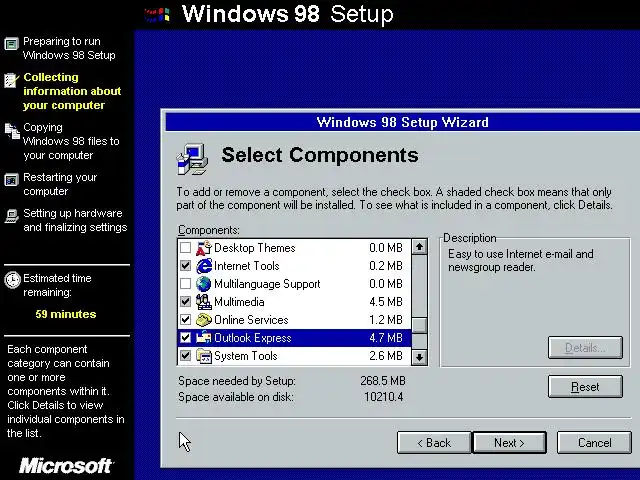Uncheck the System Tools checkbox

click(x=185, y=356)
